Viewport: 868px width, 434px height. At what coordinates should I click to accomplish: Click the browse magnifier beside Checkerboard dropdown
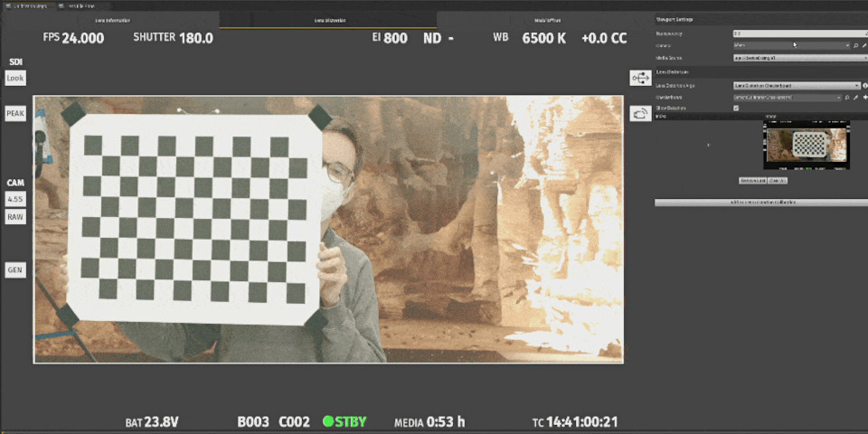coord(846,97)
